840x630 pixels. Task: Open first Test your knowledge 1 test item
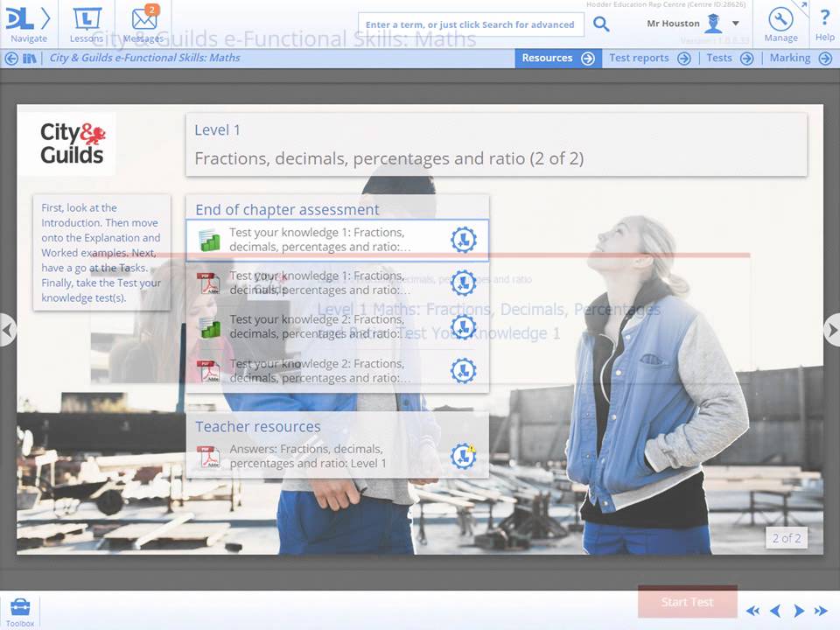point(337,240)
